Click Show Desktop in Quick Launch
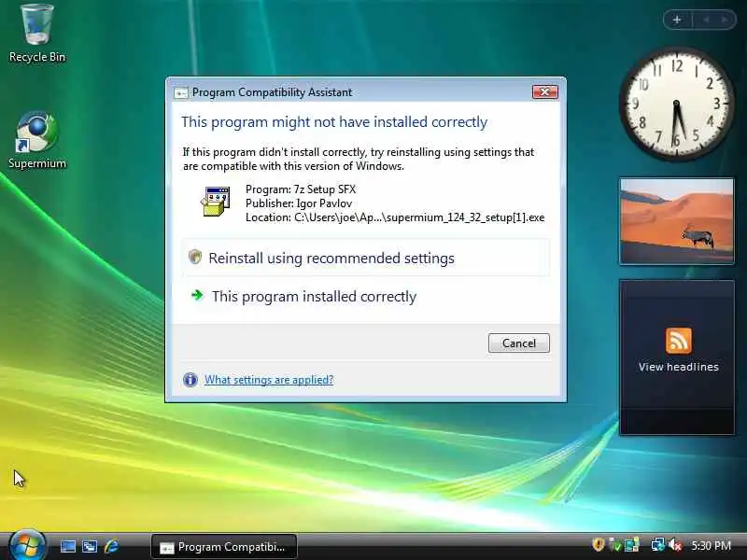The width and height of the screenshot is (747, 560). (67, 546)
